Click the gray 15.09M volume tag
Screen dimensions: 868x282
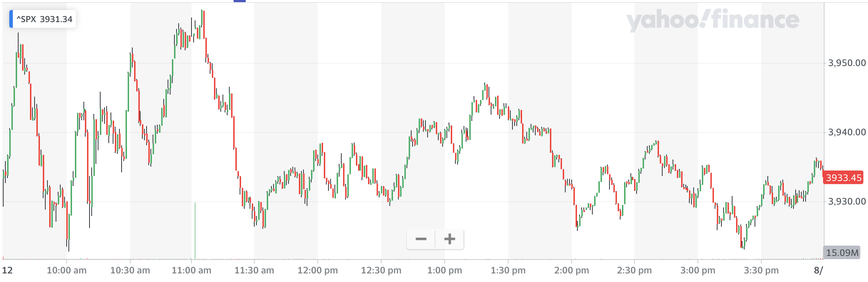coord(842,253)
